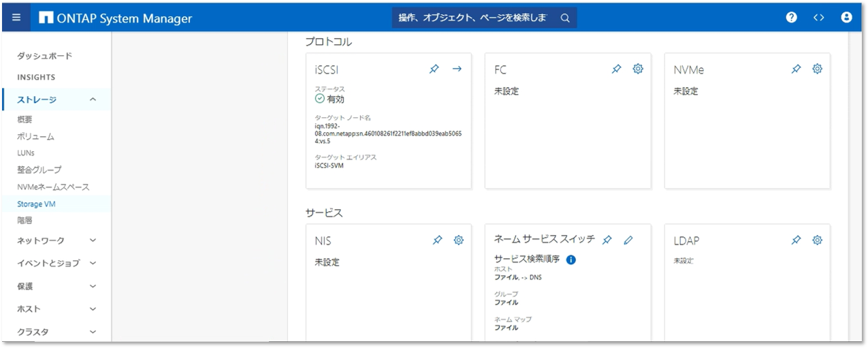Click 未設定 text in the FC card
The height and width of the screenshot is (348, 868).
[x=506, y=91]
